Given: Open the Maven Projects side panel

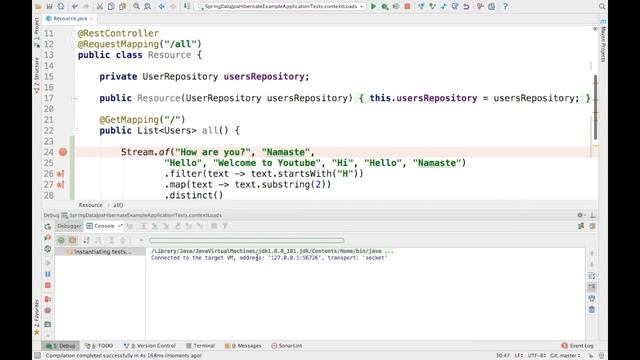Looking at the screenshot, I should (603, 41).
